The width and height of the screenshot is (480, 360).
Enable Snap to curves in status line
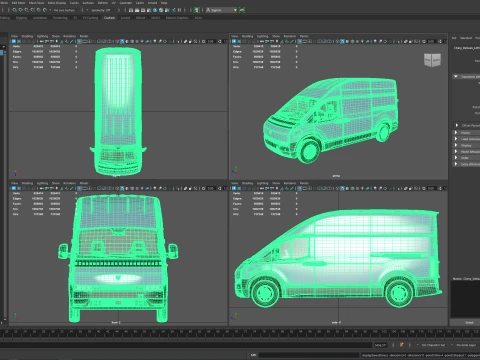point(21,10)
